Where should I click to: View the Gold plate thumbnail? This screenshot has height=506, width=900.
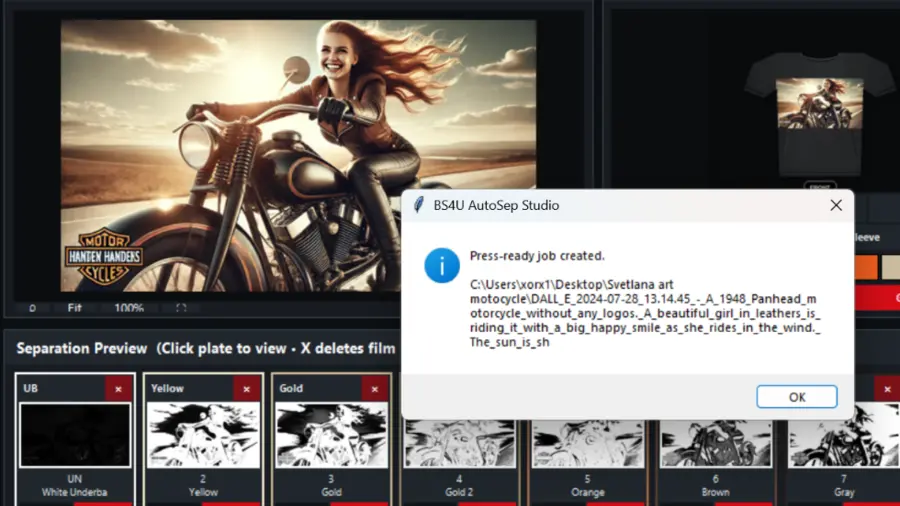point(331,435)
